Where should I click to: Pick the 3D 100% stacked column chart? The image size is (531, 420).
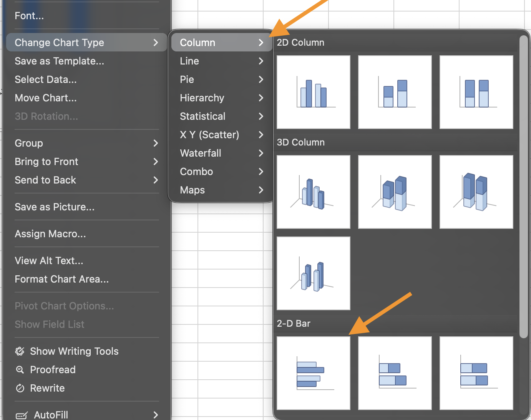pos(476,192)
